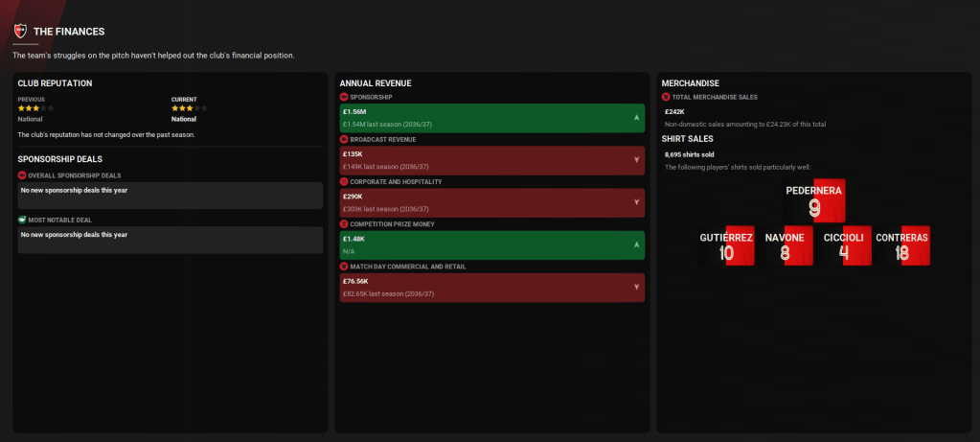Click the current reputation star rating
The width and height of the screenshot is (980, 442).
click(x=189, y=108)
